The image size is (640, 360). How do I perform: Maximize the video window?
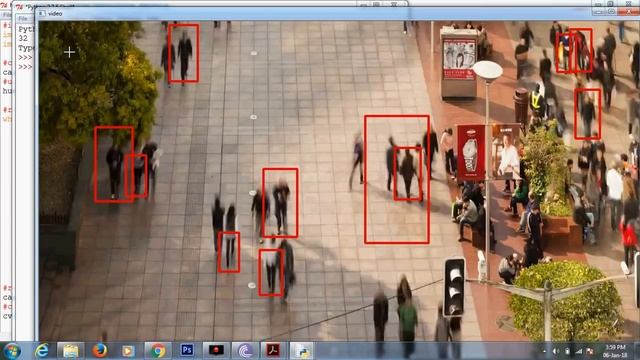tap(611, 12)
